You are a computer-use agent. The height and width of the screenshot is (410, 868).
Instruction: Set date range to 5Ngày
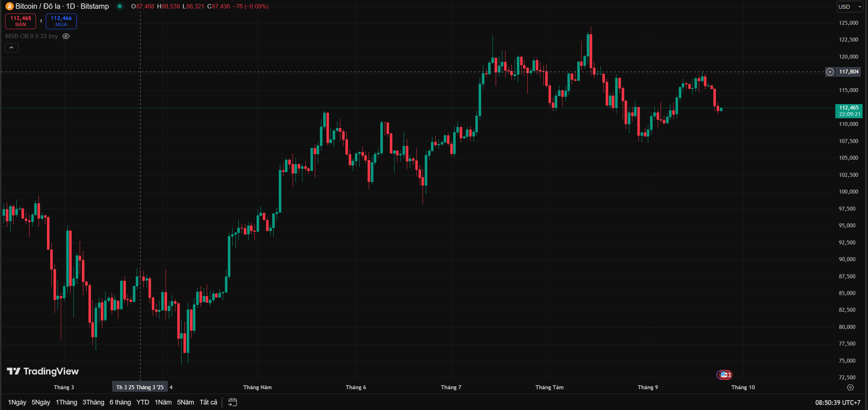41,402
